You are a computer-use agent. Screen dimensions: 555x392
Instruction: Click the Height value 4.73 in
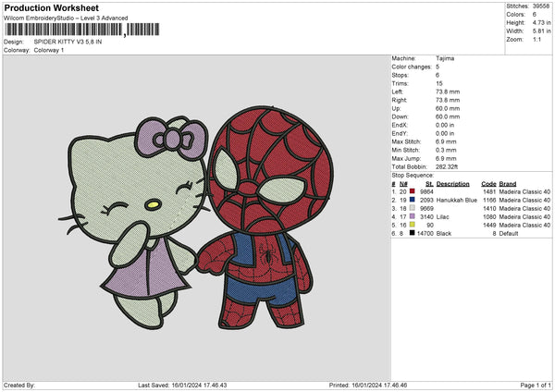(541, 22)
